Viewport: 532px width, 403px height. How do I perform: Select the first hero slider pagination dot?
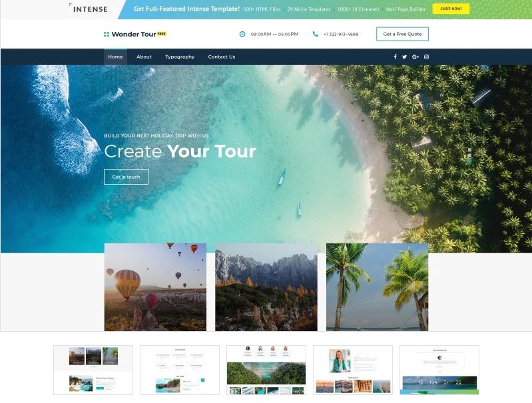tap(469, 150)
